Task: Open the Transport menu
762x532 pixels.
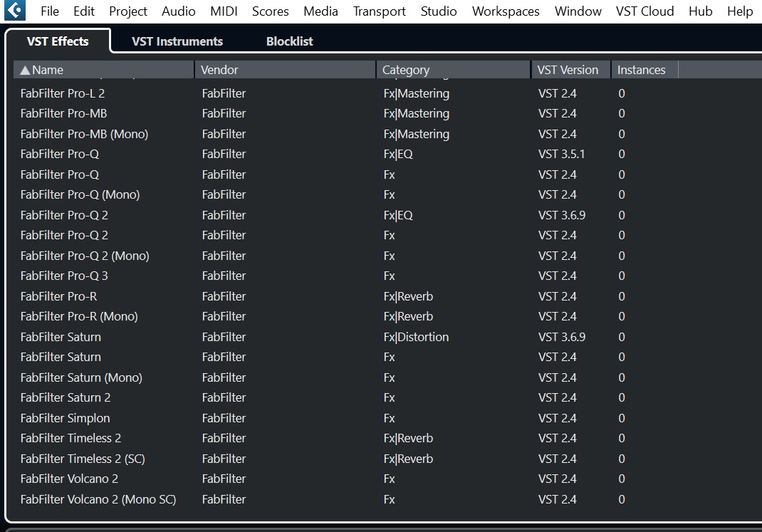Action: tap(379, 11)
